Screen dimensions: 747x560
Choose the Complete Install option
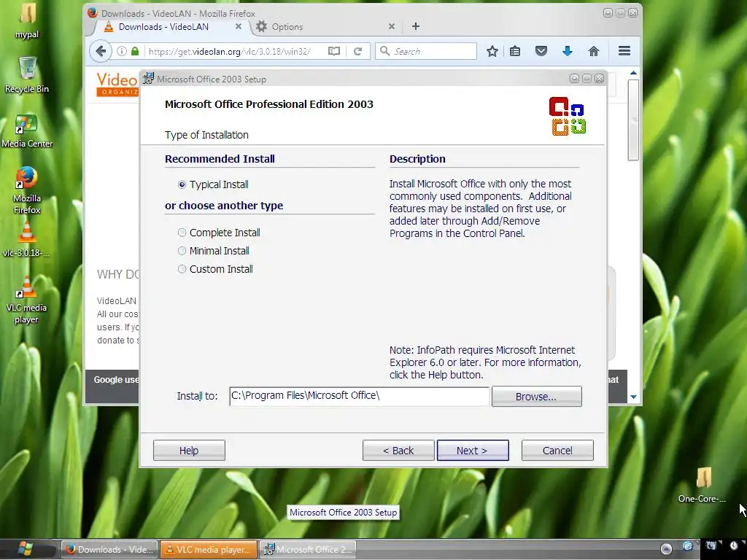point(182,233)
